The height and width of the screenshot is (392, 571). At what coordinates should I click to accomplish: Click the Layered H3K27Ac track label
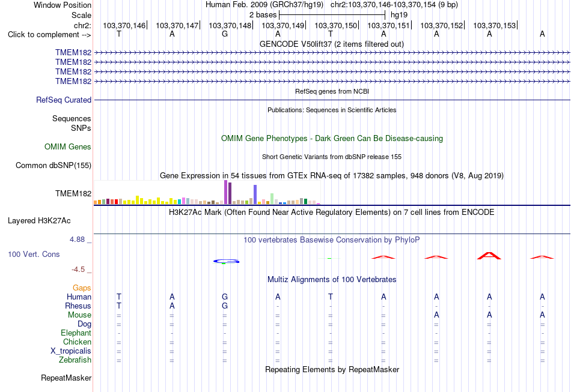(x=39, y=220)
